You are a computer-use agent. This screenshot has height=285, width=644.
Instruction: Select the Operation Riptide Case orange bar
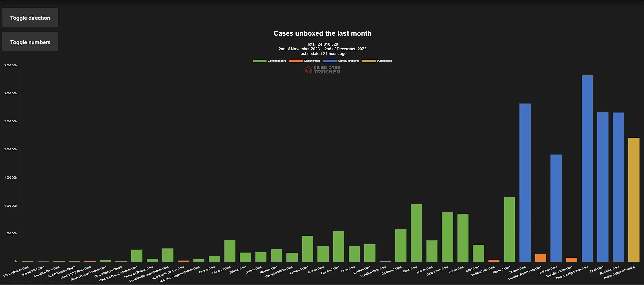(571, 260)
